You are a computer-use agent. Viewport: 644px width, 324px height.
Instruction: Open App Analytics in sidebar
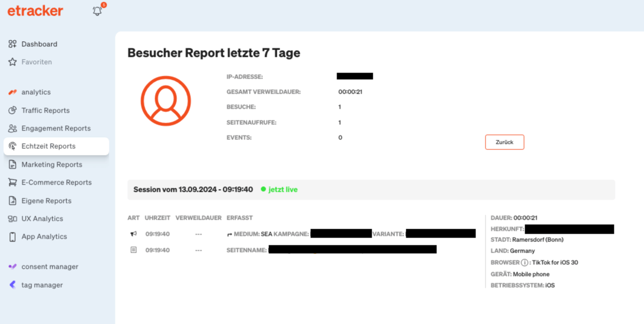click(x=44, y=236)
